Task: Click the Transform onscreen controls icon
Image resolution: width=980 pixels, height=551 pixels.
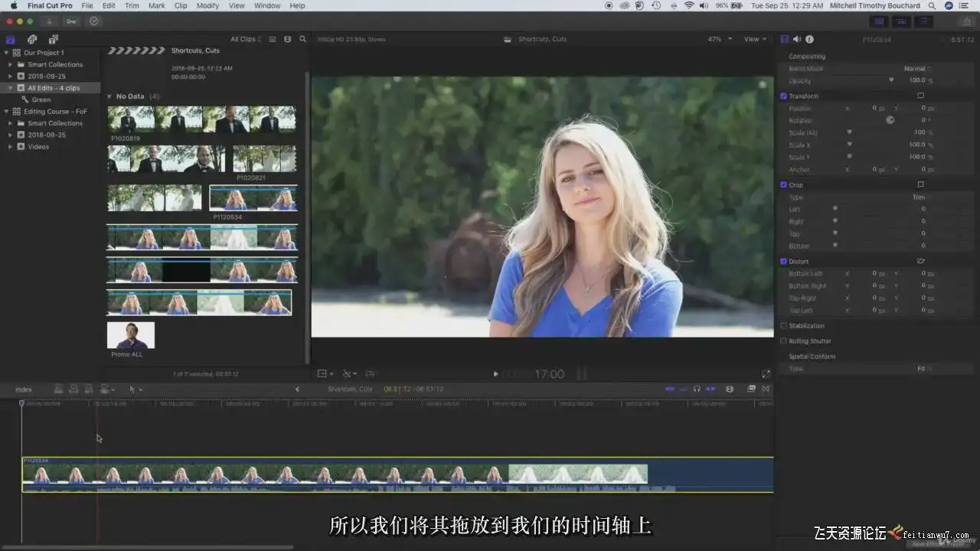Action: [920, 96]
